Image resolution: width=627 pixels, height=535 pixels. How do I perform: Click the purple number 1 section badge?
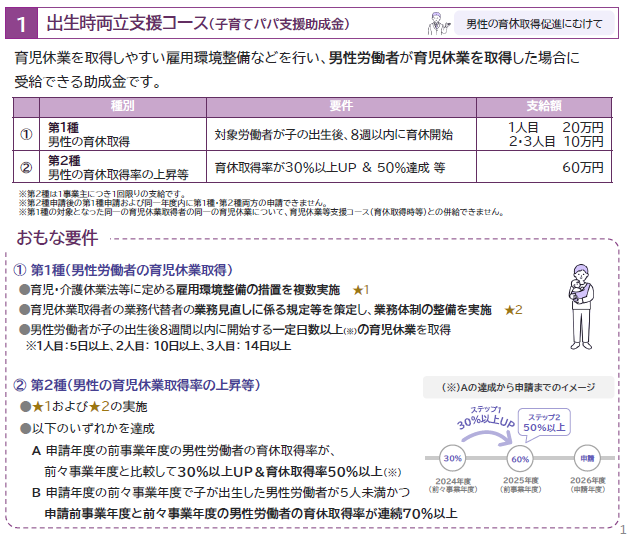coord(21,21)
